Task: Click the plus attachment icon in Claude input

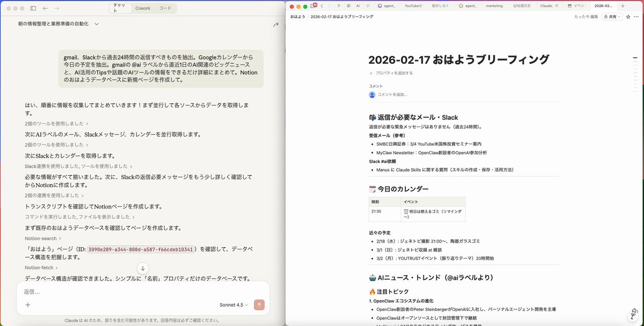Action: click(28, 305)
